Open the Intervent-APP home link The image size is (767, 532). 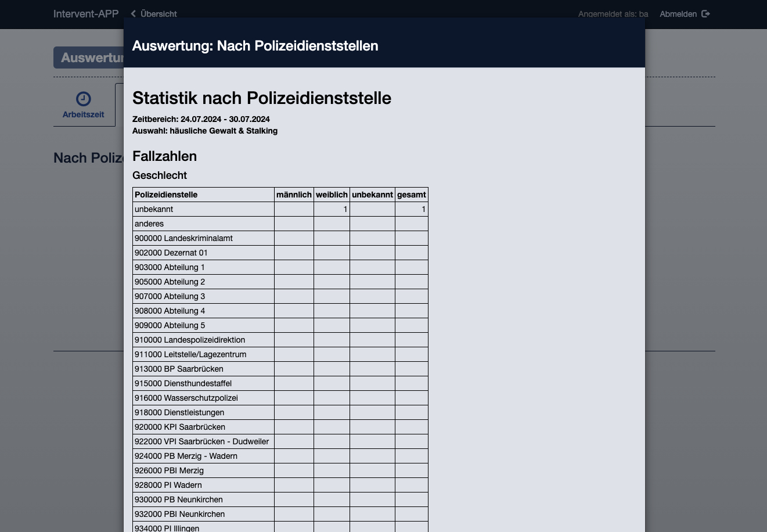click(86, 14)
